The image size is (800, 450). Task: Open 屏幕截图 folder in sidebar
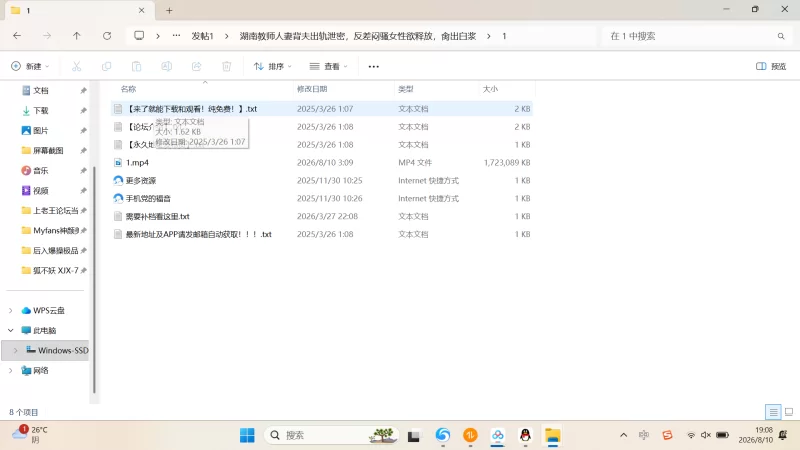(x=47, y=151)
